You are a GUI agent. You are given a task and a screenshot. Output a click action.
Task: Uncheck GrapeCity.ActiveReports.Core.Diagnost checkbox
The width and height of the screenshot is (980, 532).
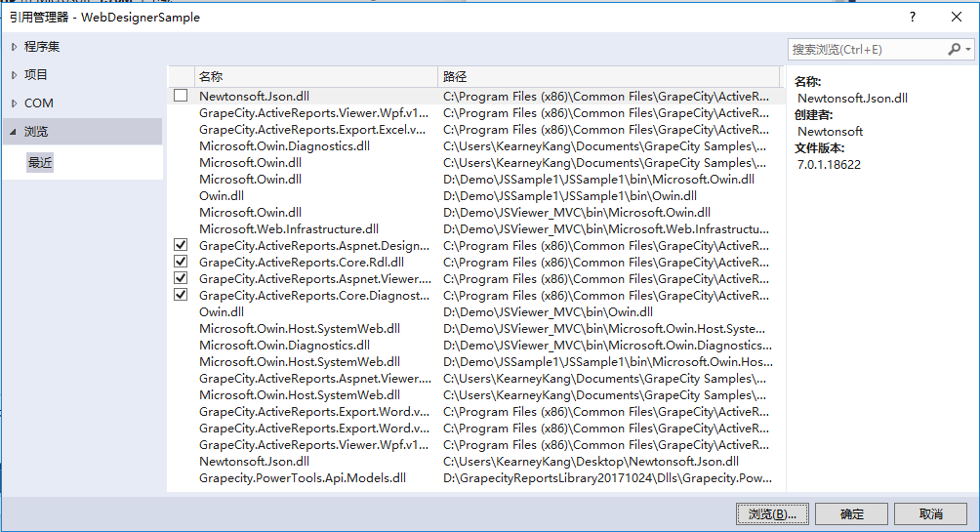coord(181,295)
